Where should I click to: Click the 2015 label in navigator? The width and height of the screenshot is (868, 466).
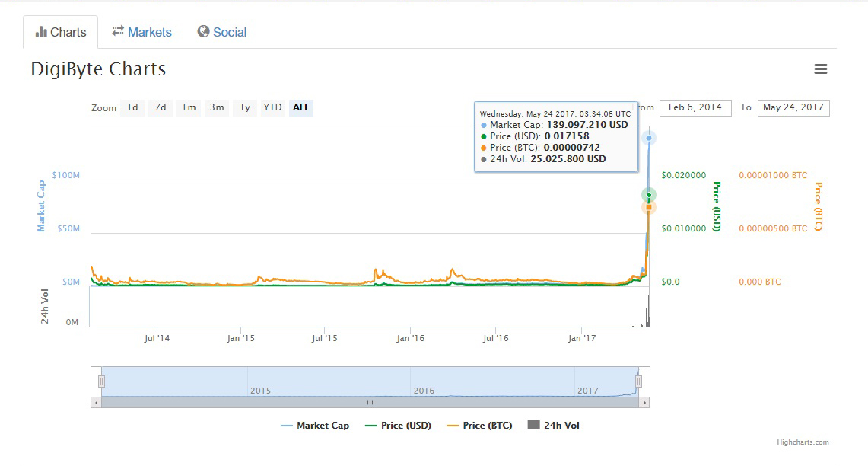coord(261,391)
